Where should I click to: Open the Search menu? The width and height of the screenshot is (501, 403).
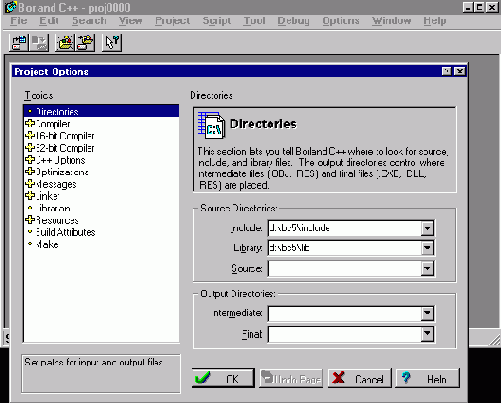pyautogui.click(x=89, y=21)
